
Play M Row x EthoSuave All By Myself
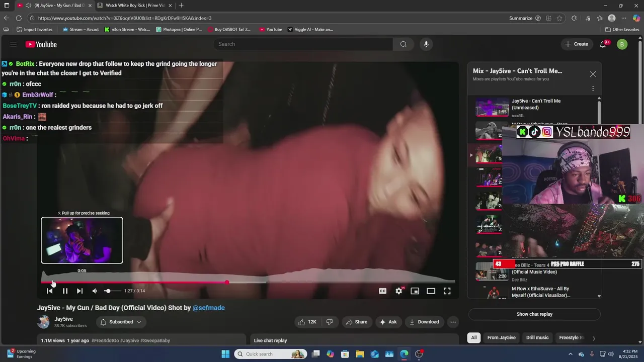pyautogui.click(x=533, y=292)
